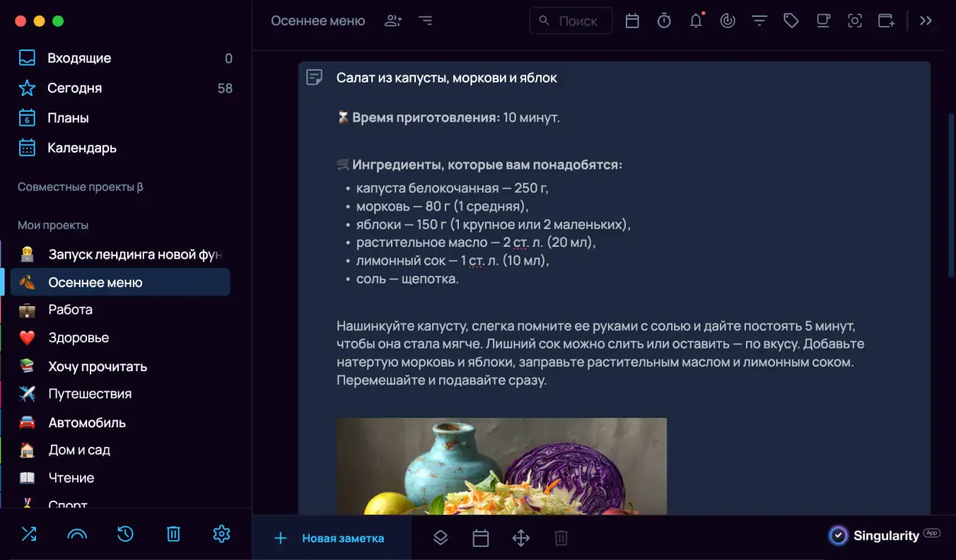Collapse the Мои проекты section
Viewport: 956px width, 560px height.
53,225
